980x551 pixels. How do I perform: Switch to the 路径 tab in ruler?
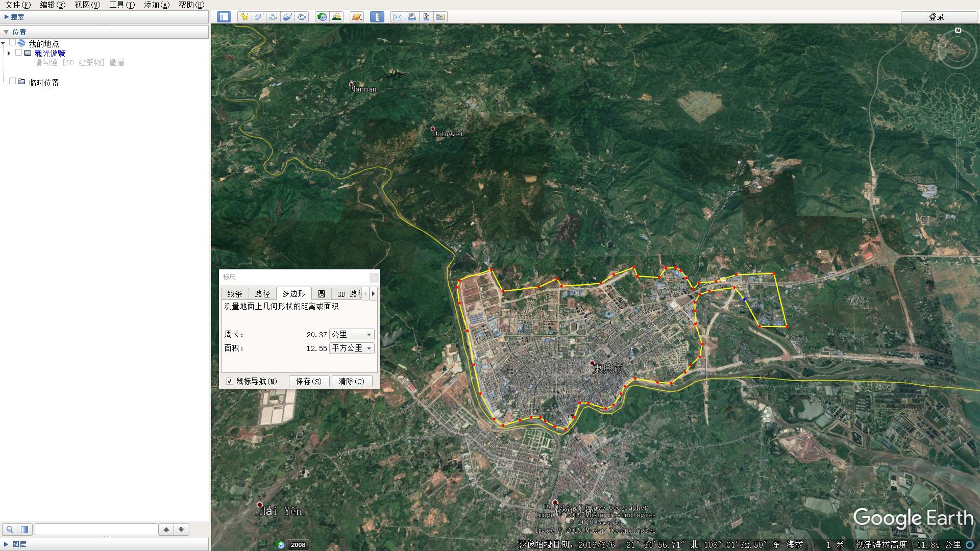click(262, 294)
